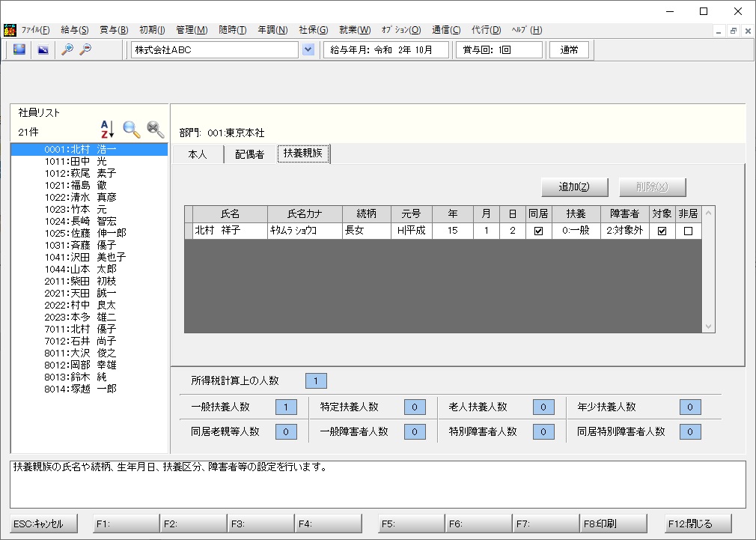Open the ヘルプ(H) menu
The width and height of the screenshot is (756, 540).
[526, 30]
